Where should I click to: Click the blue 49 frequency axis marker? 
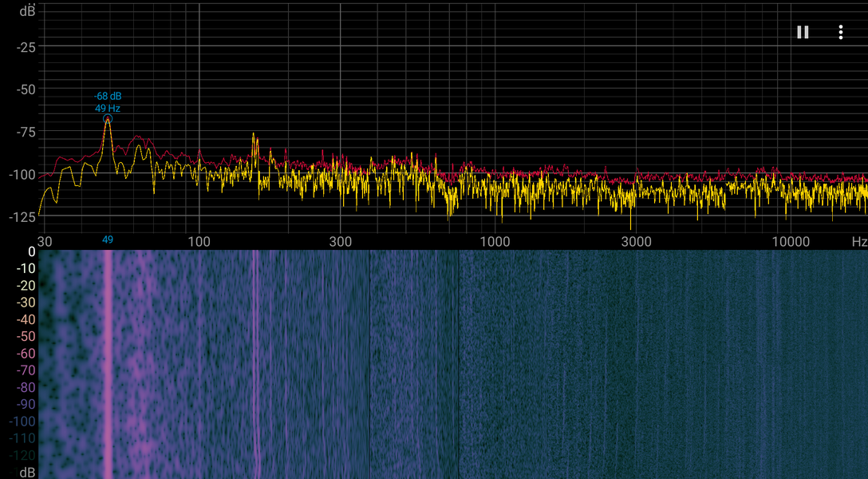click(108, 239)
